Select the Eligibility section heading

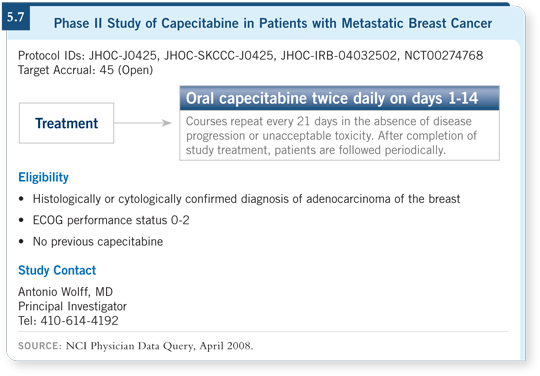pyautogui.click(x=43, y=177)
